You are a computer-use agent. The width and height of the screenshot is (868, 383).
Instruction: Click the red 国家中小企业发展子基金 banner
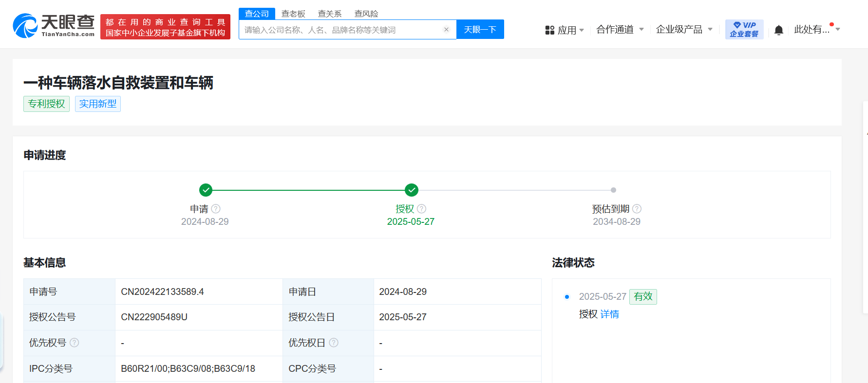(x=165, y=27)
